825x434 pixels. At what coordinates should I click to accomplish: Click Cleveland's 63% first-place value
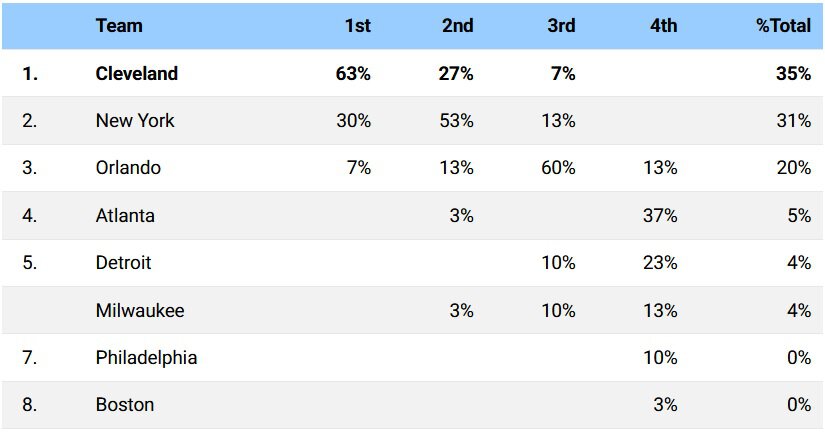click(353, 73)
